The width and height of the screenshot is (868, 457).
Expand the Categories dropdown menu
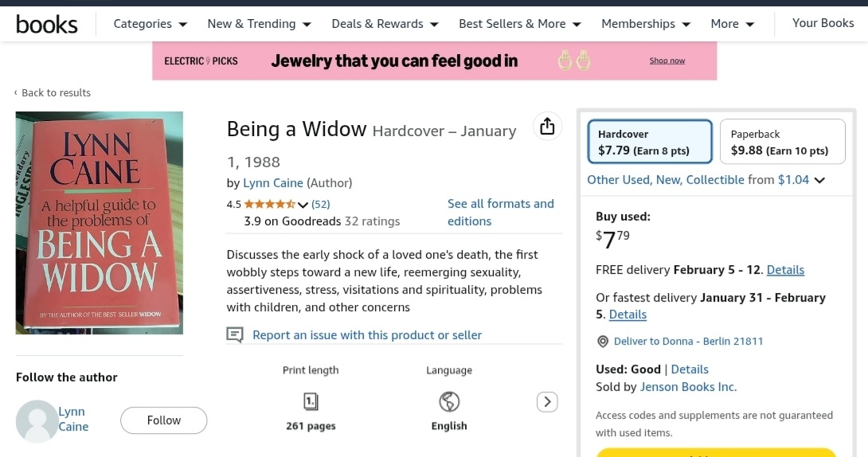tap(151, 24)
